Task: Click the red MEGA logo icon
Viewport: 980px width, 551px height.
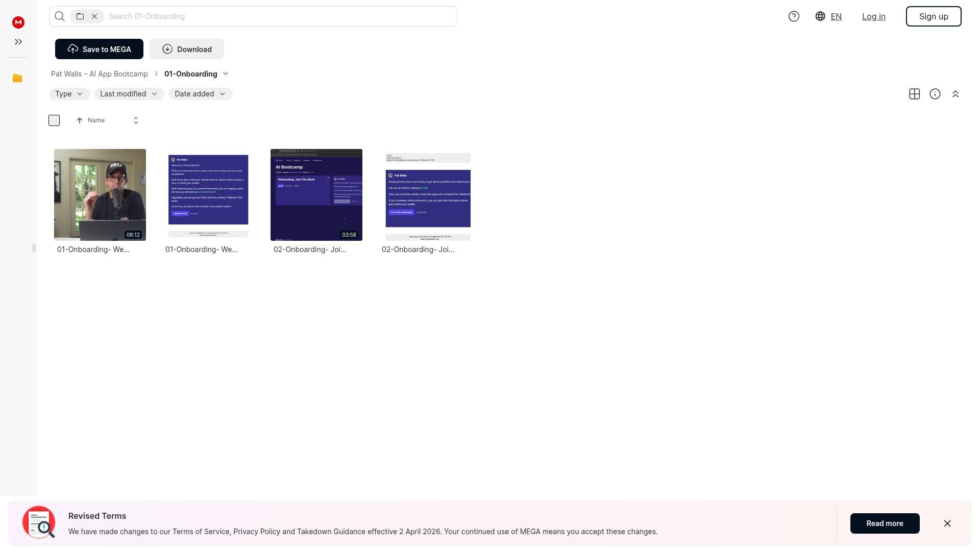Action: [18, 22]
